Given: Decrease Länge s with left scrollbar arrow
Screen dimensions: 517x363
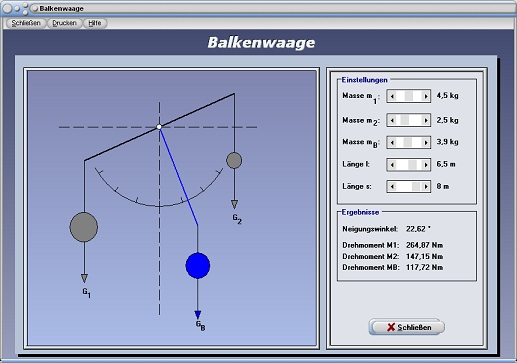Looking at the screenshot, I should coord(392,186).
